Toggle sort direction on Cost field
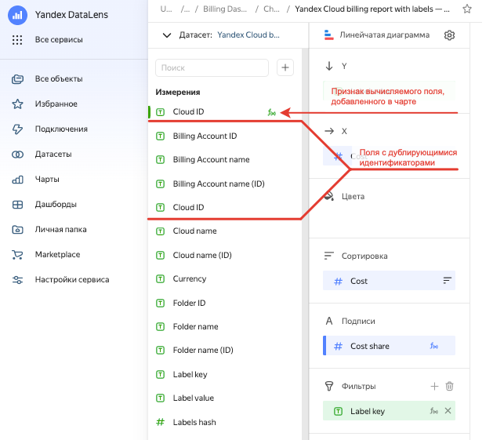 448,281
